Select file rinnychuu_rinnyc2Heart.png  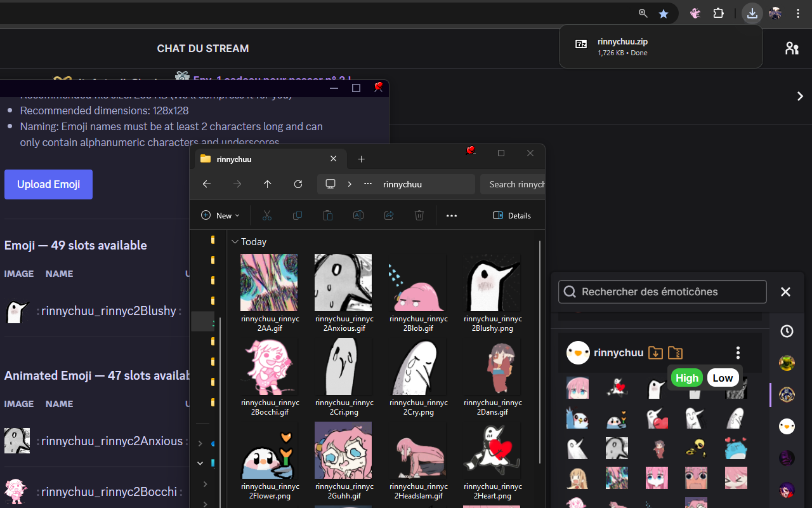[x=492, y=461]
